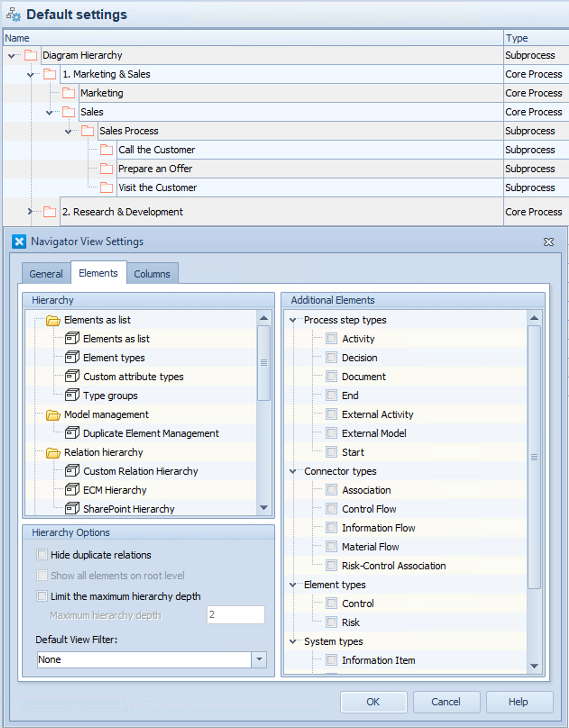Viewport: 569px width, 728px height.
Task: Click the Duplicate Element Management icon
Action: tap(72, 433)
